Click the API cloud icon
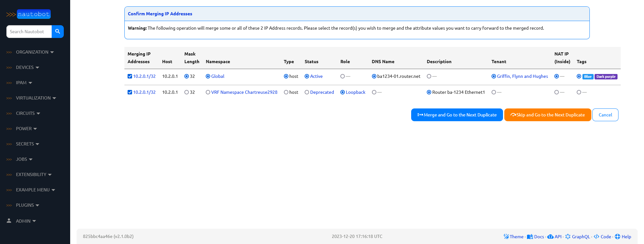Screen dimensions: 644x244 click(551, 237)
